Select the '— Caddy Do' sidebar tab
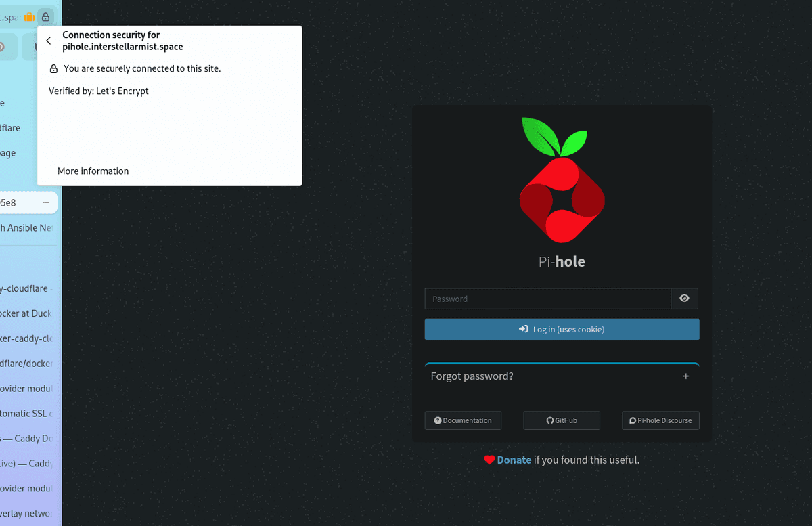 click(26, 438)
